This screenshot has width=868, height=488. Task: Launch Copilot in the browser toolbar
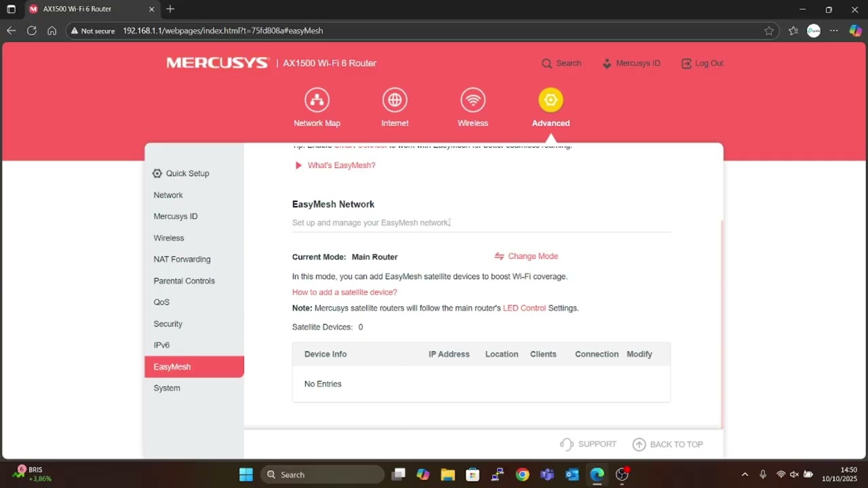click(855, 30)
